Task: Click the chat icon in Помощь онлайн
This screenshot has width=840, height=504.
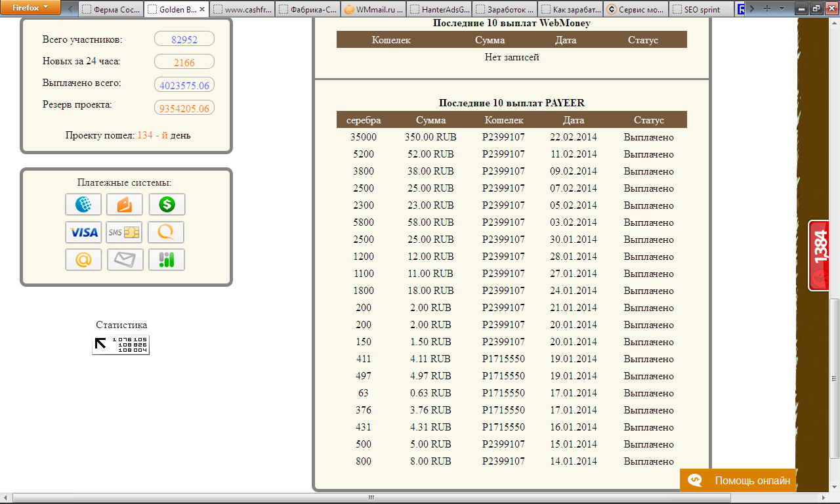Action: tap(695, 481)
